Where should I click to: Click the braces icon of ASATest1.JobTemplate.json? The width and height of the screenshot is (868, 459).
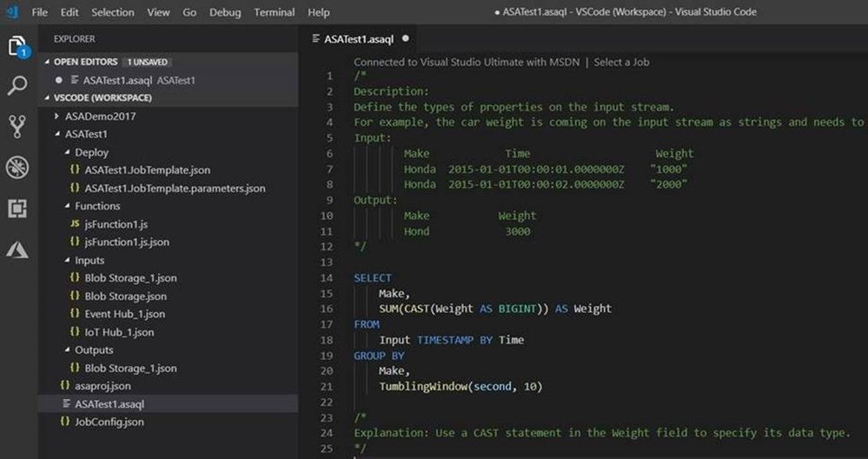click(75, 170)
